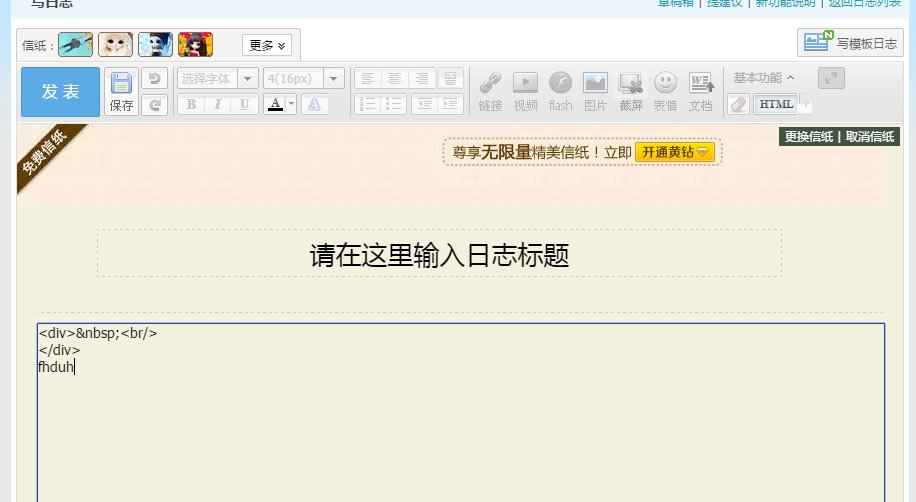The image size is (916, 502).
Task: Toggle underline formatting U
Action: point(244,105)
